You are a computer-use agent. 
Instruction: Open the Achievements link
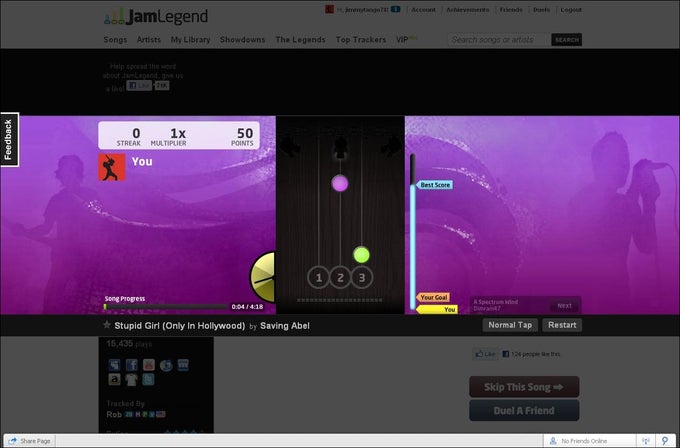point(468,10)
